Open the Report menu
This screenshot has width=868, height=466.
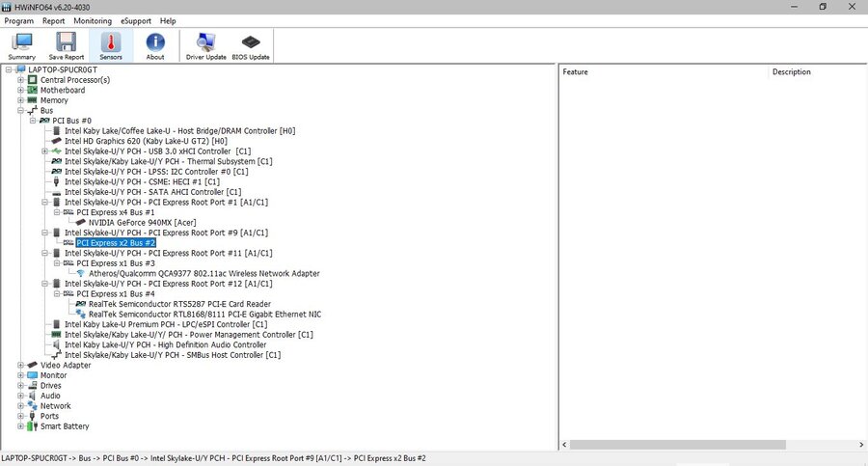[x=54, y=21]
